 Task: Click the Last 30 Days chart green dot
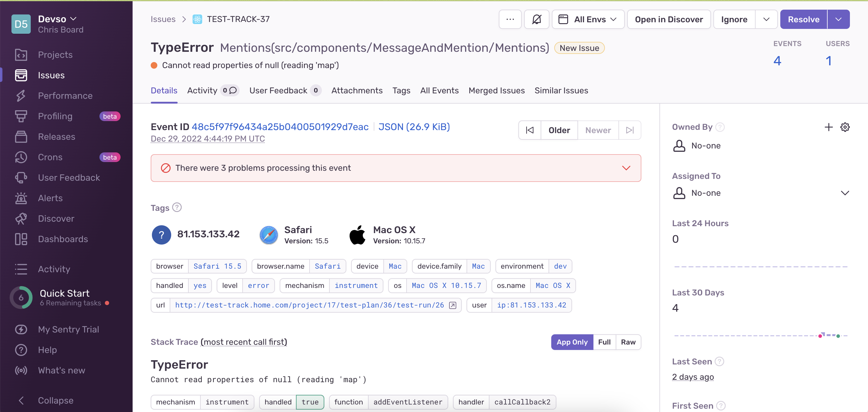point(838,336)
